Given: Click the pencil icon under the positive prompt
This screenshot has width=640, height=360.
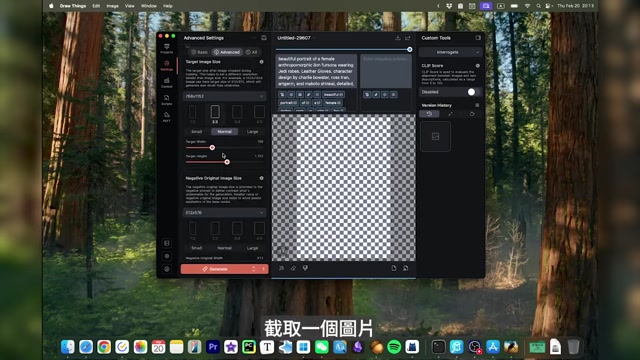Looking at the screenshot, I should point(309,95).
